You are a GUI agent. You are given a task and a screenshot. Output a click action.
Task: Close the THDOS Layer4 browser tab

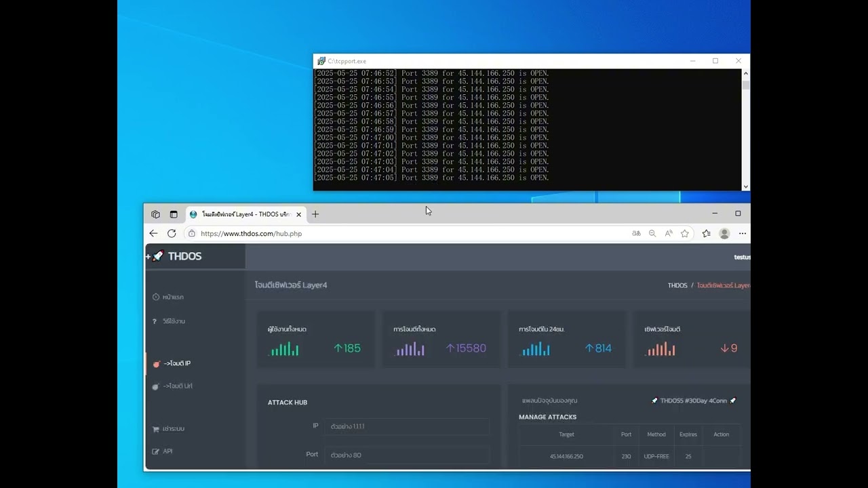point(298,214)
